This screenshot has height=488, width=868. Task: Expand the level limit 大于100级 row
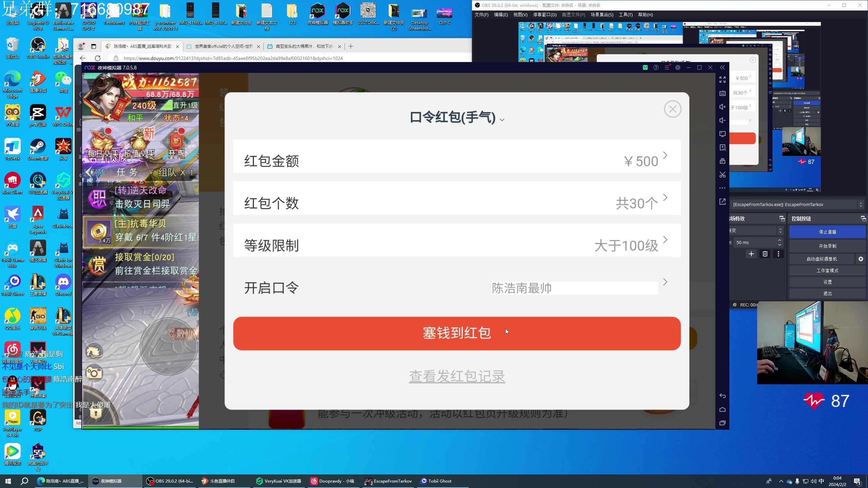point(457,241)
